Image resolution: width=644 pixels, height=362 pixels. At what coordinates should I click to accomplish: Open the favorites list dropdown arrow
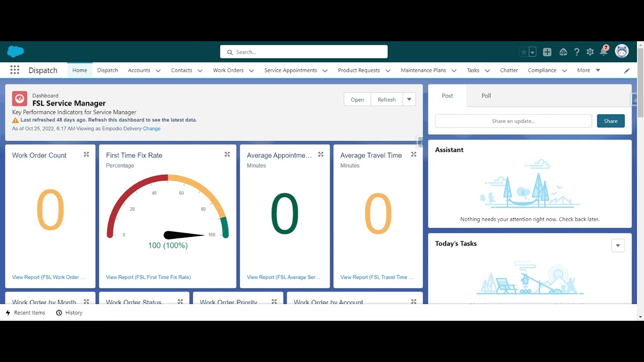coord(532,52)
